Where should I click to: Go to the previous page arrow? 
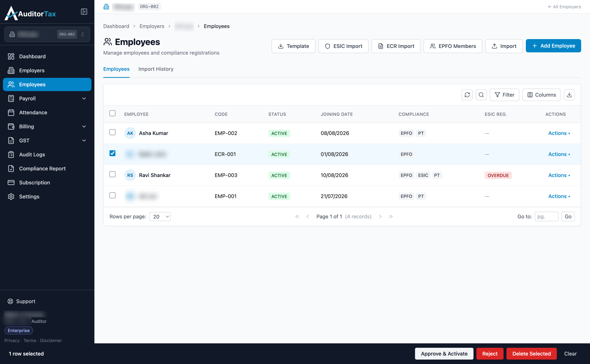pos(308,216)
